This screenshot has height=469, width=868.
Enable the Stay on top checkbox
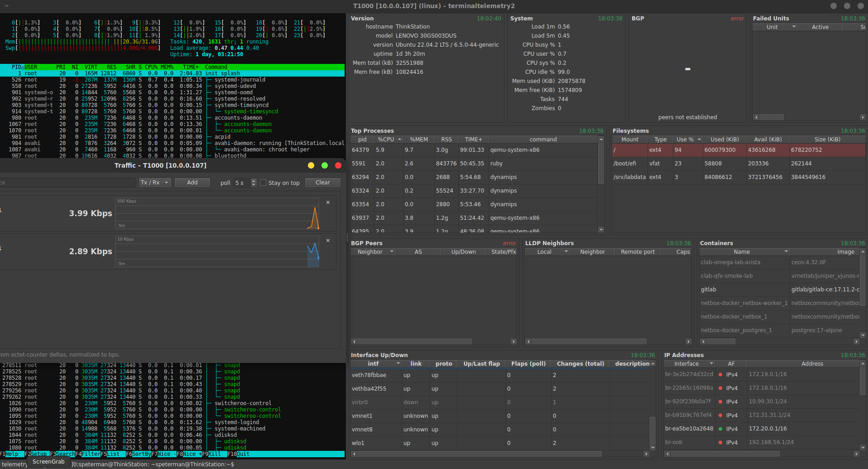(263, 183)
